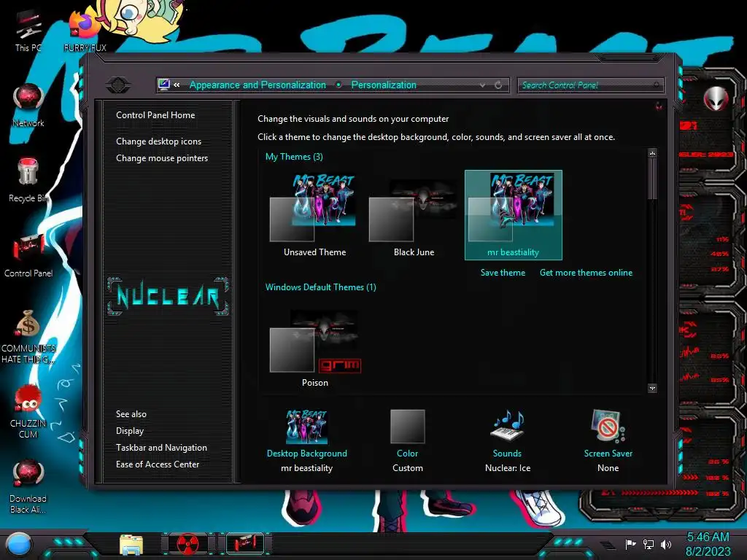Click the themes list scroll down arrow
Viewport: 747px width, 560px height.
point(652,388)
